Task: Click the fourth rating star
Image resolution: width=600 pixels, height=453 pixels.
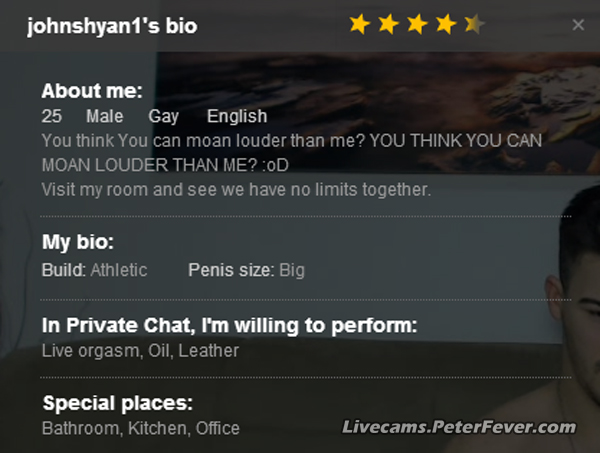Action: 445,25
